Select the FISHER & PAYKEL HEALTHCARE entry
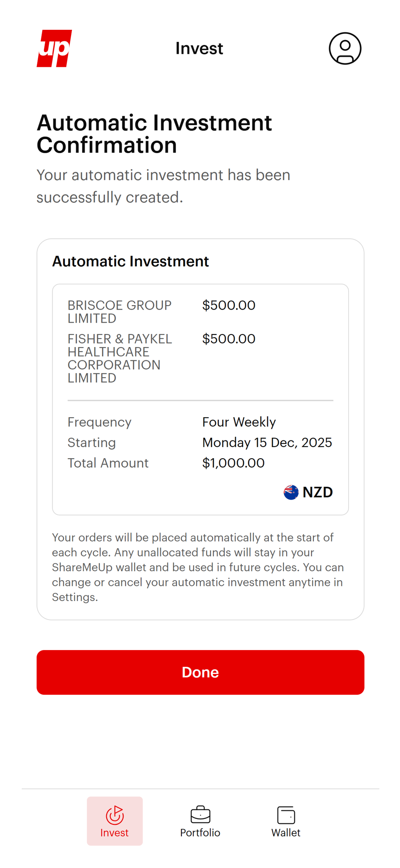Screen dimensions: 400x868 tap(120, 358)
